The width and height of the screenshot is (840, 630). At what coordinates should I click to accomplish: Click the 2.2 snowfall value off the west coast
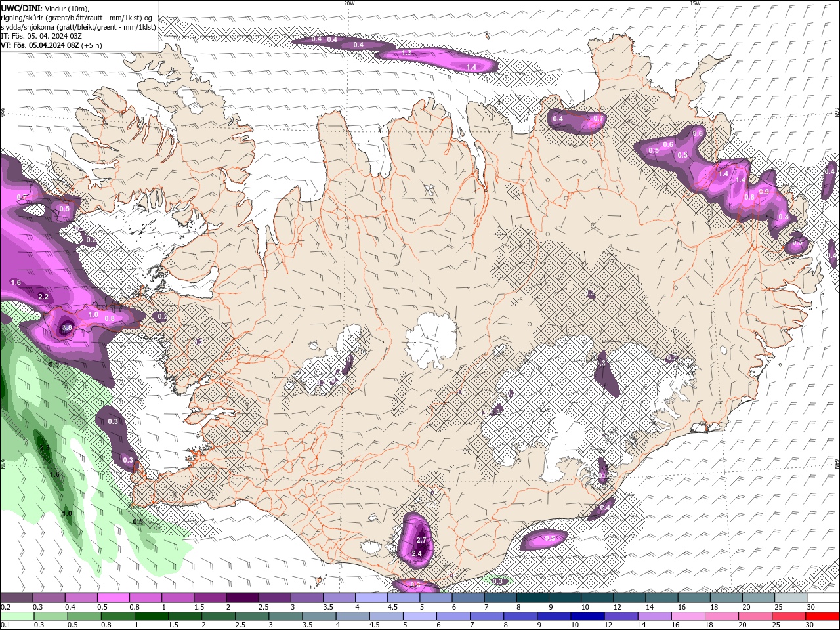(43, 297)
